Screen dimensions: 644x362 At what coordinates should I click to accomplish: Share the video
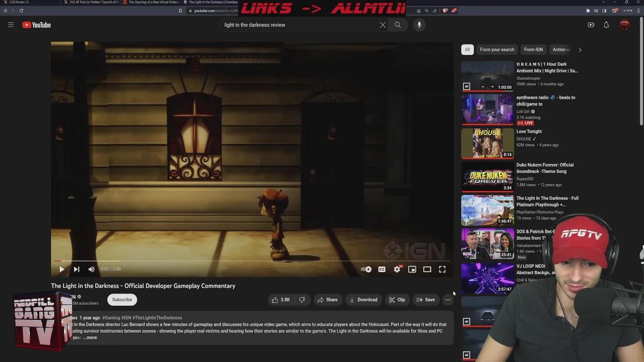(x=327, y=300)
